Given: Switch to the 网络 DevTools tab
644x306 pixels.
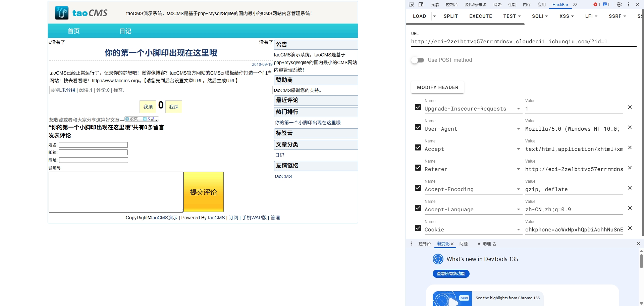Looking at the screenshot, I should click(x=497, y=4).
